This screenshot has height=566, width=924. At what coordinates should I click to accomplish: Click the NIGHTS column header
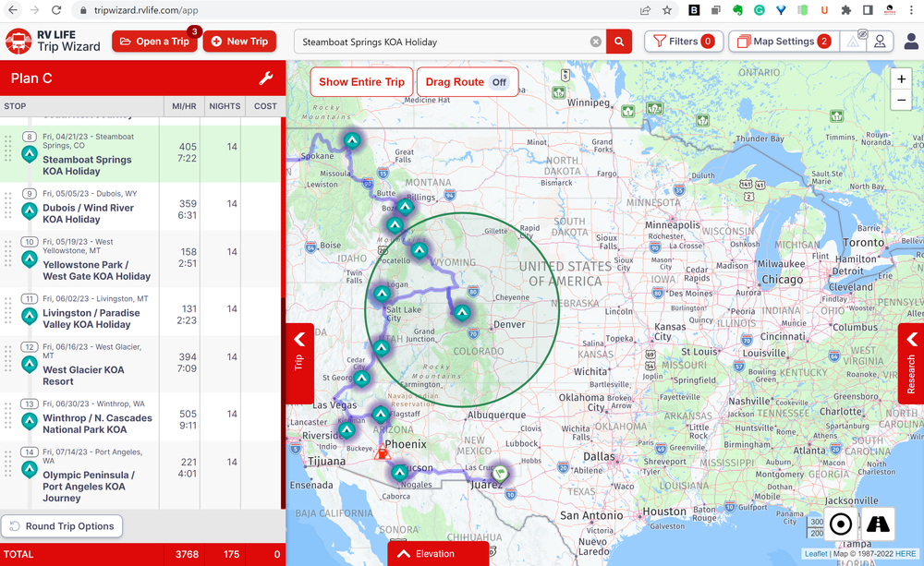[225, 106]
